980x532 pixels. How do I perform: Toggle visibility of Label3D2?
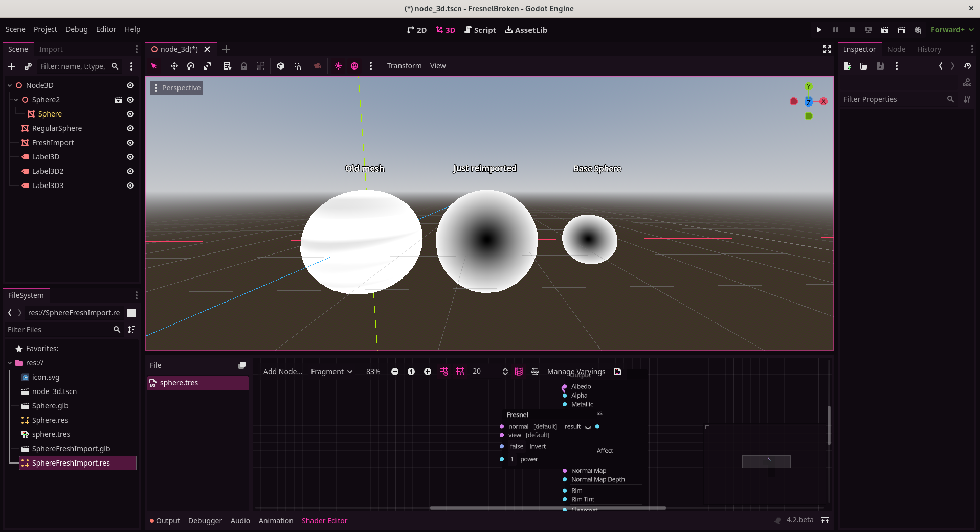click(x=130, y=171)
